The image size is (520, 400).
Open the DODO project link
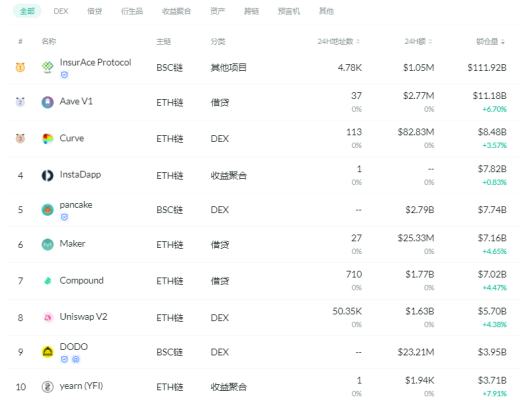click(74, 347)
